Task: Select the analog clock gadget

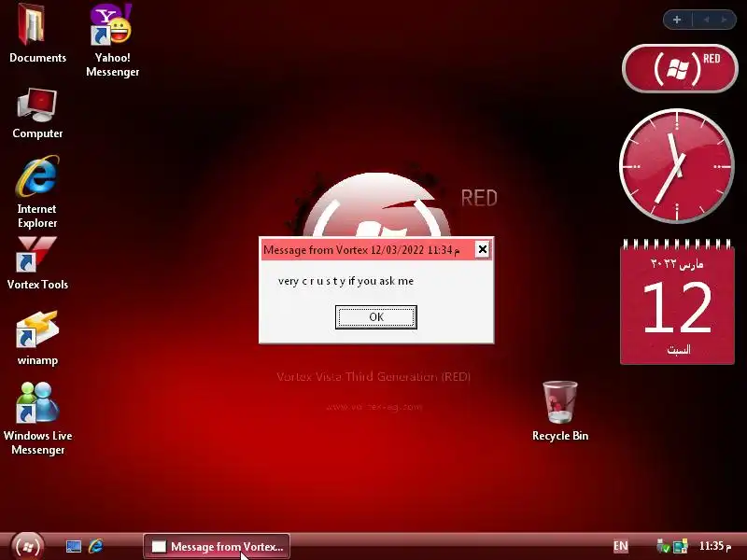Action: 676,166
